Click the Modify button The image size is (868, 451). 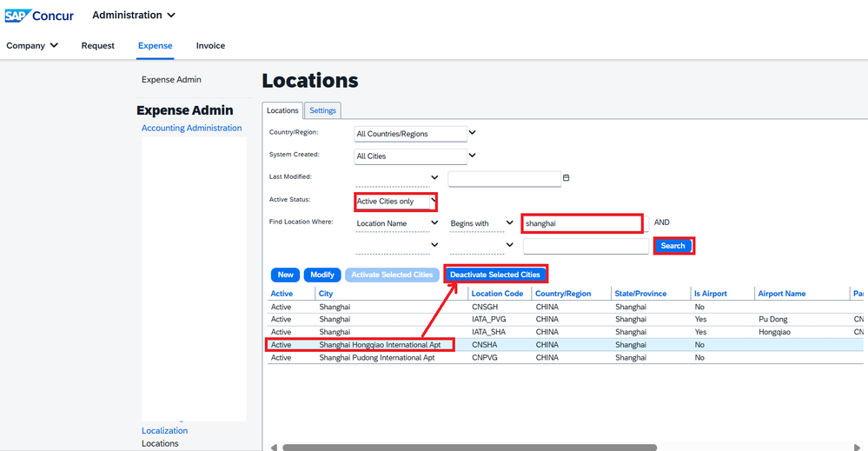pyautogui.click(x=321, y=275)
